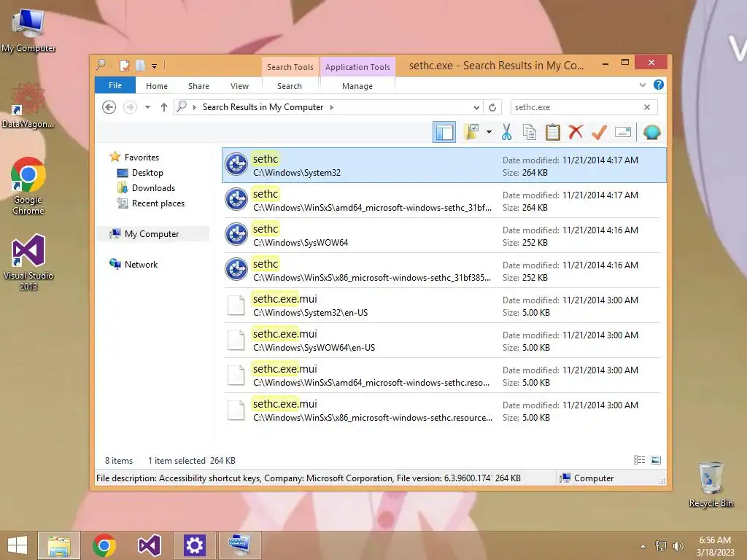Select Network in the navigation pane
This screenshot has height=560, width=747.
tap(141, 265)
